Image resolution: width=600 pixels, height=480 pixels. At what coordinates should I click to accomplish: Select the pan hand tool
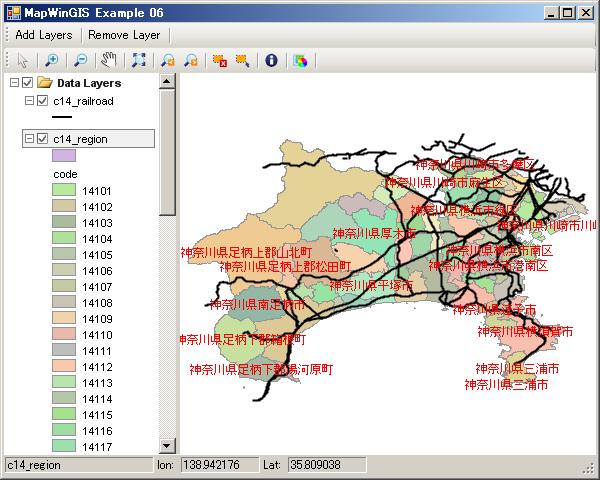109,60
